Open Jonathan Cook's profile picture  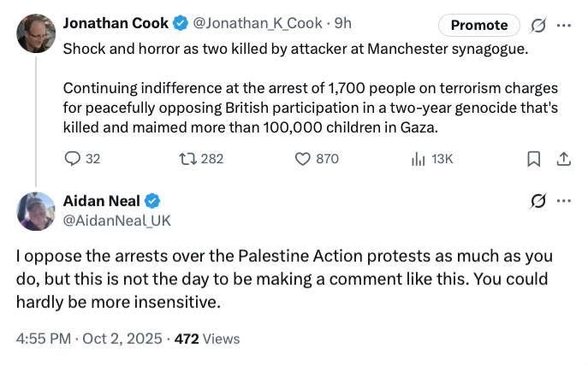(36, 34)
